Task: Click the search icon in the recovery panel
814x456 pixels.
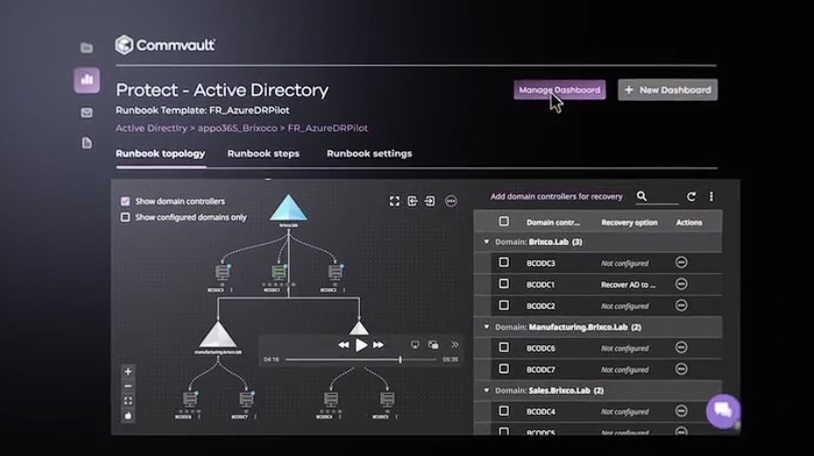Action: point(642,196)
